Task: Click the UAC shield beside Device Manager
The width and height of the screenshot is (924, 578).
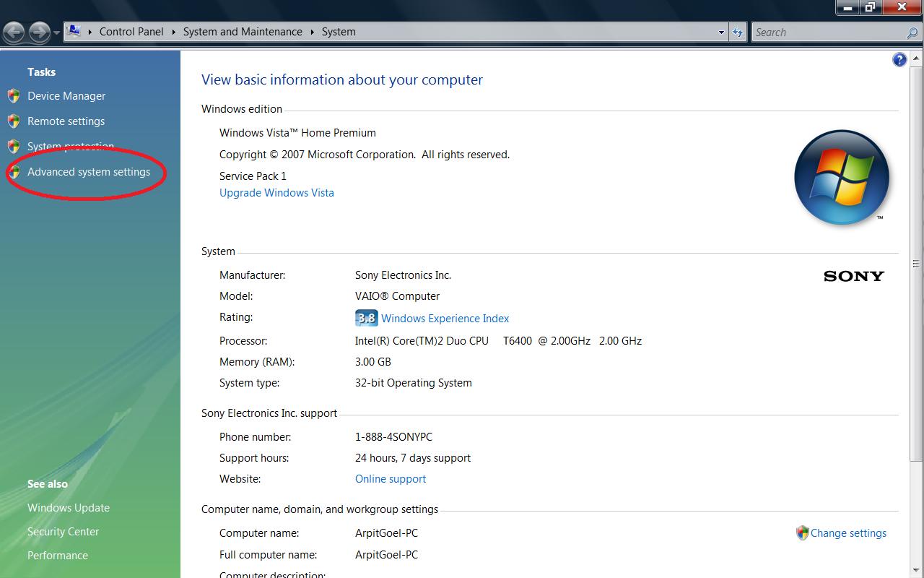Action: 14,95
